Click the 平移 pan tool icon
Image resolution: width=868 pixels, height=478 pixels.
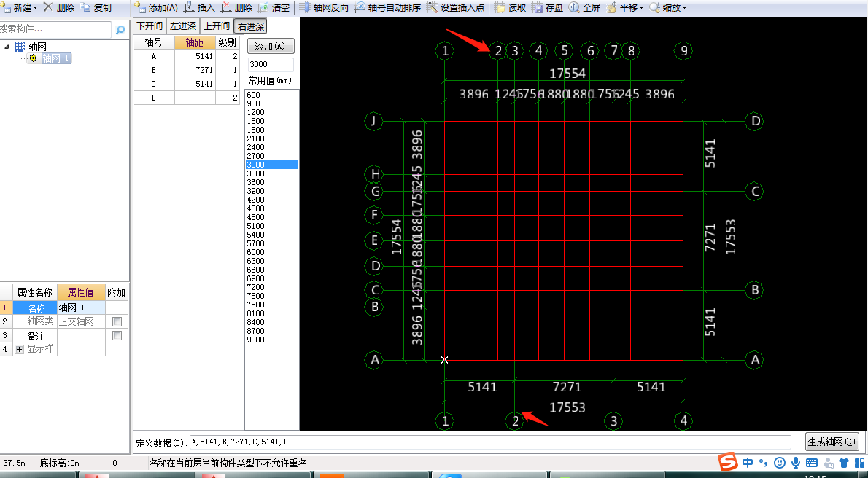[x=612, y=8]
